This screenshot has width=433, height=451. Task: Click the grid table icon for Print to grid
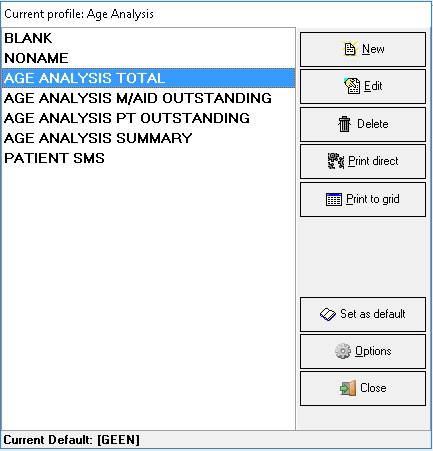334,199
